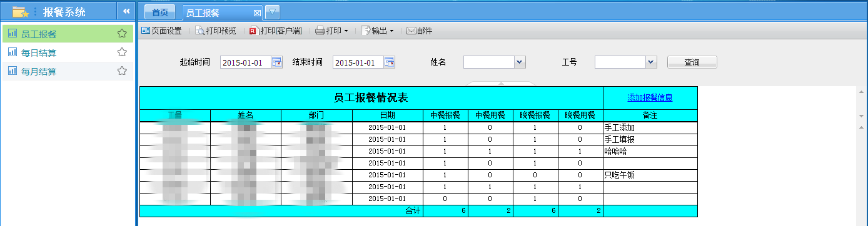This screenshot has width=868, height=226.
Task: Select the 手工添加 remark cell
Action: 650,127
